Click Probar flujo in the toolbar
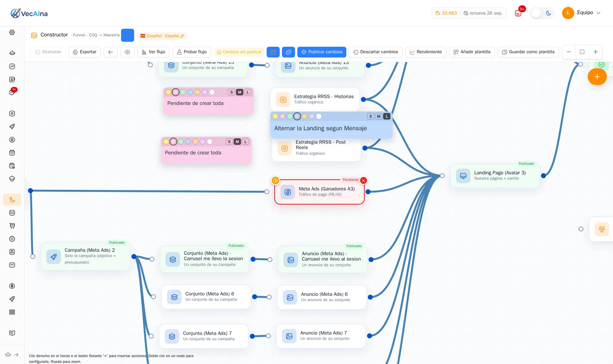613x364 pixels. (192, 52)
